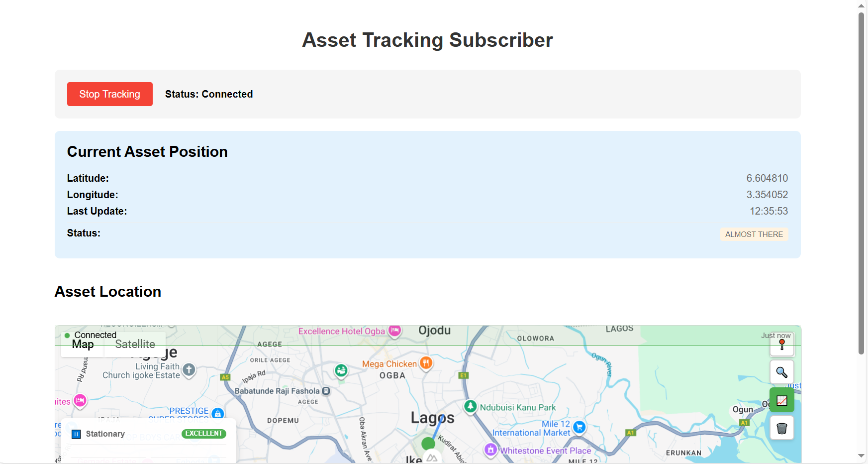Click the Mega Chicken restaurant icon
The width and height of the screenshot is (868, 464).
pos(426,363)
